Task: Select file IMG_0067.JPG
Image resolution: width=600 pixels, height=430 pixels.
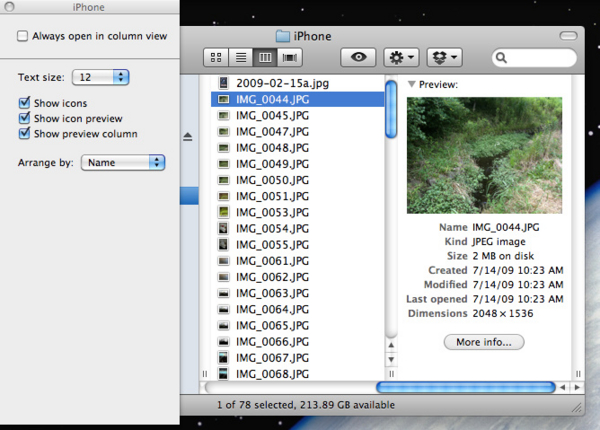Action: click(297, 358)
